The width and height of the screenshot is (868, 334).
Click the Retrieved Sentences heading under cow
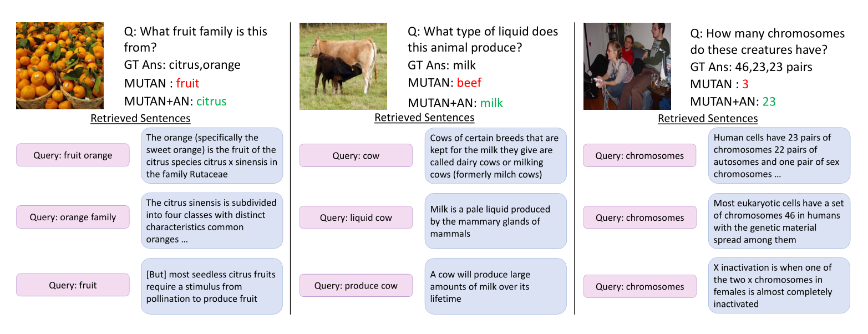point(424,117)
